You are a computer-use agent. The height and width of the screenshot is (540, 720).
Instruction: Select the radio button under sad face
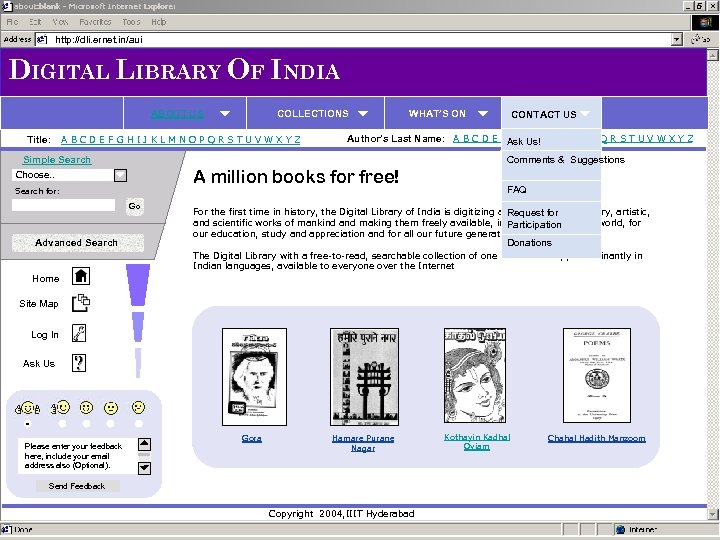(x=138, y=423)
